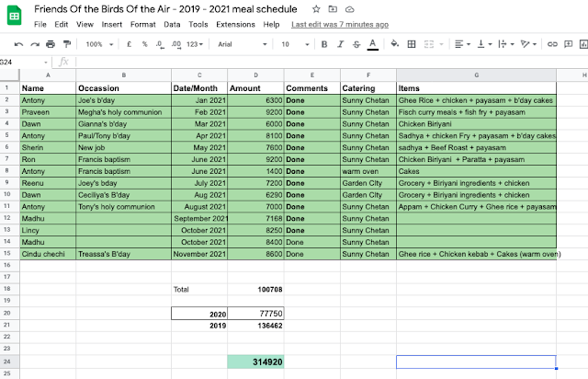The height and width of the screenshot is (379, 588).
Task: Expand the merge cells options arrow
Action: click(x=441, y=44)
